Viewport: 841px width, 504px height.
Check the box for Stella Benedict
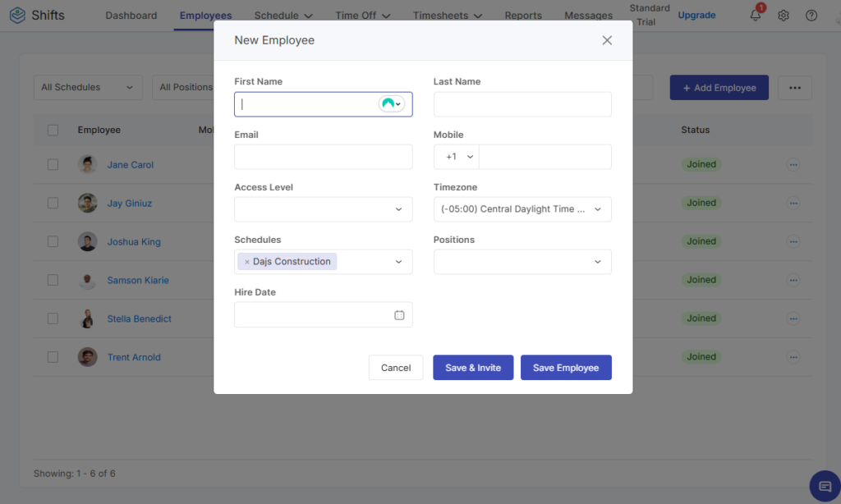pos(53,318)
